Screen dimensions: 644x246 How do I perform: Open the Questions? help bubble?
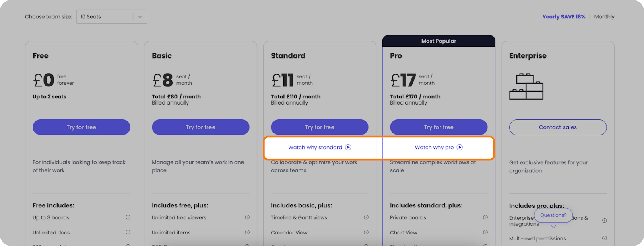[553, 215]
